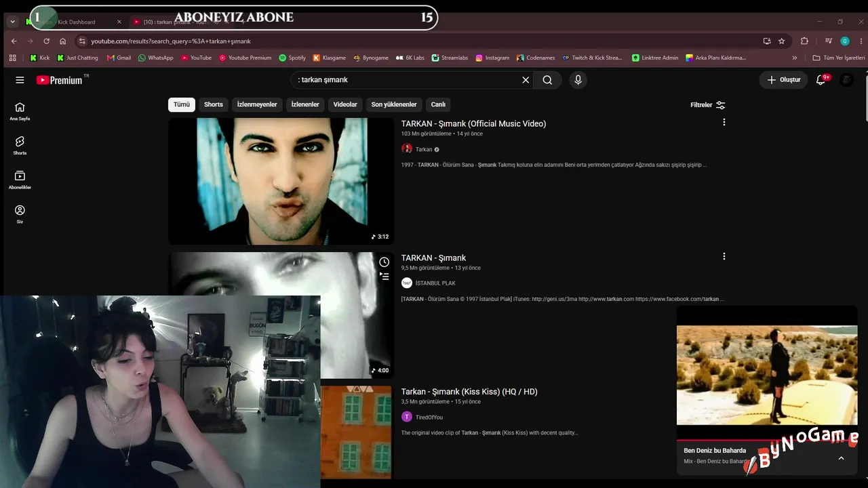Bookmark this page with the star

[782, 41]
